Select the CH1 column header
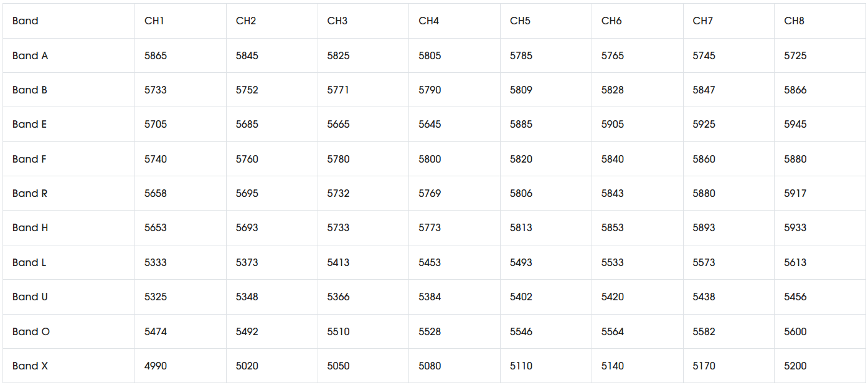This screenshot has width=868, height=385. [x=154, y=21]
